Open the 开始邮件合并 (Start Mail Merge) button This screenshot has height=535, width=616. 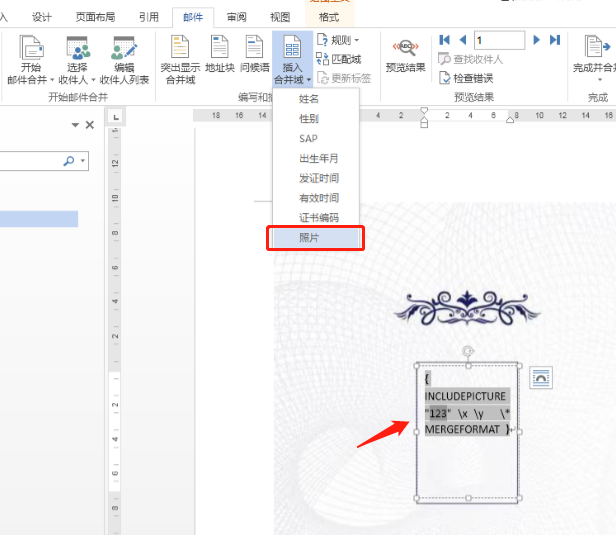[30, 60]
